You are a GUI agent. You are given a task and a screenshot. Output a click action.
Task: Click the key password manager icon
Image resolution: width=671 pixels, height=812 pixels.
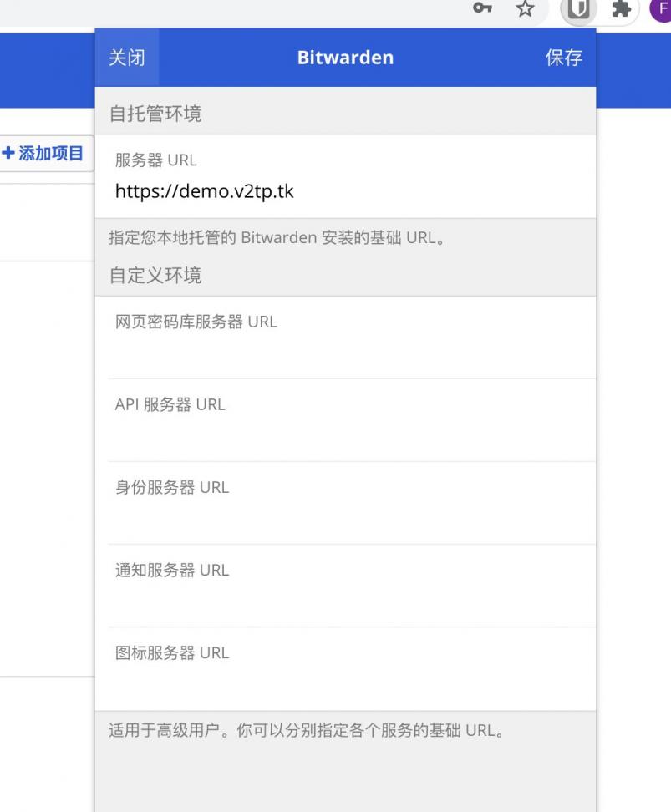point(482,9)
